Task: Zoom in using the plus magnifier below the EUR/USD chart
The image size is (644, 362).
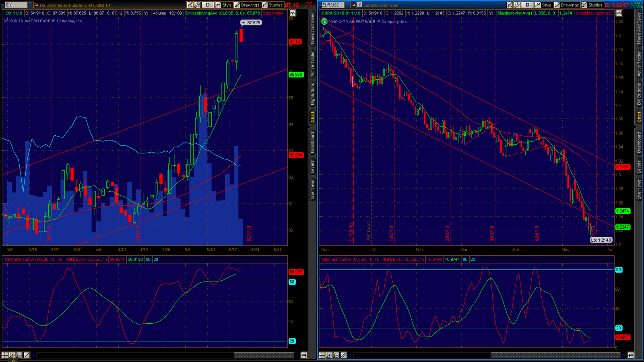Action: [x=329, y=355]
